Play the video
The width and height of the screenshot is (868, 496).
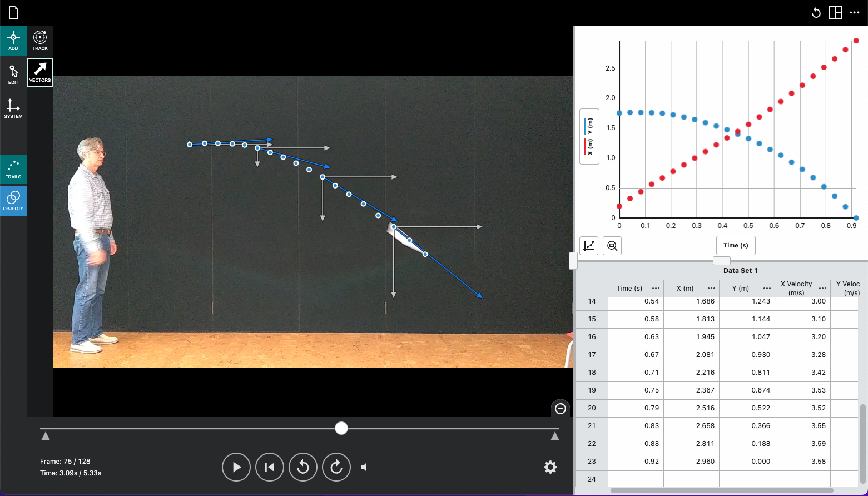coord(236,467)
